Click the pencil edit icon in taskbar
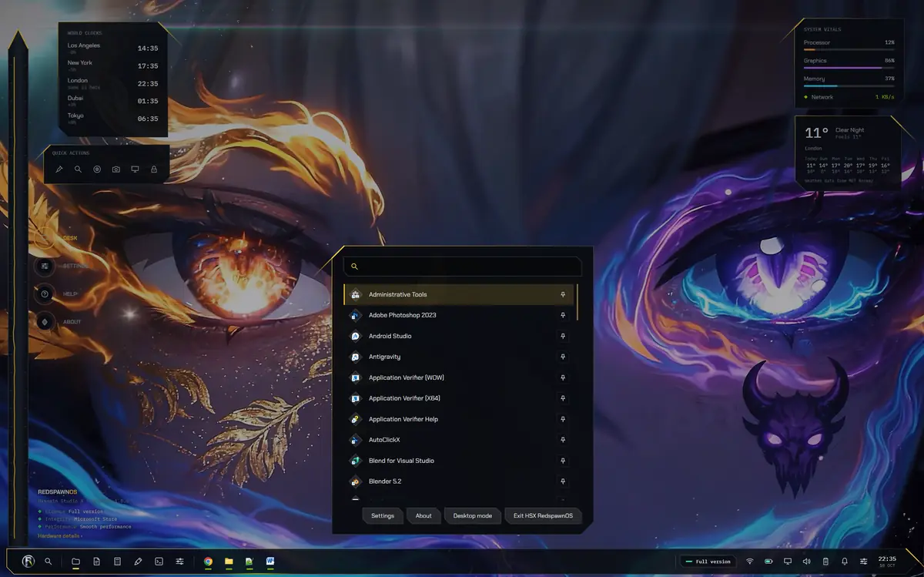The image size is (924, 577). click(138, 562)
